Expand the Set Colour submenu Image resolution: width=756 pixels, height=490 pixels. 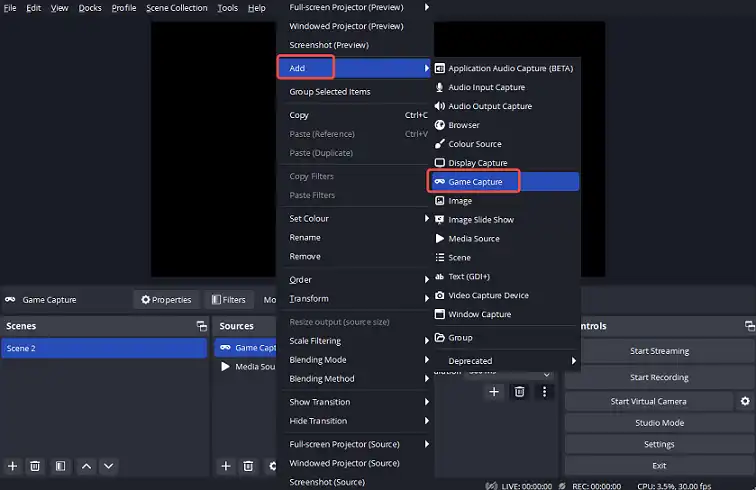click(x=356, y=218)
